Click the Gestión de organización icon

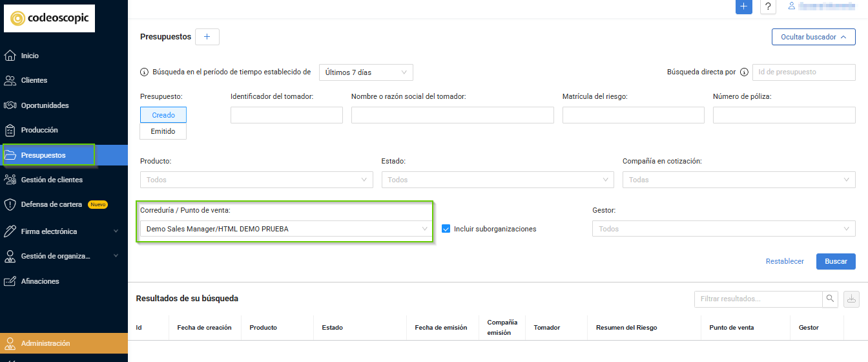click(10, 256)
